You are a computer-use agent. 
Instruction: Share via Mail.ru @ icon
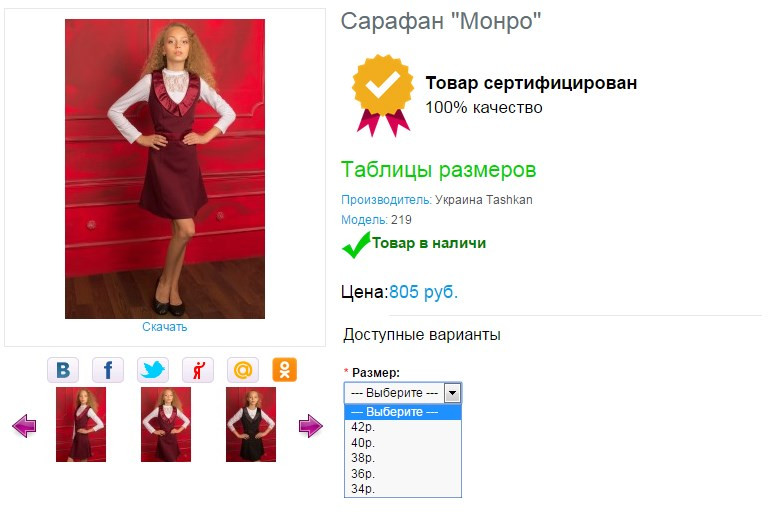click(x=243, y=370)
